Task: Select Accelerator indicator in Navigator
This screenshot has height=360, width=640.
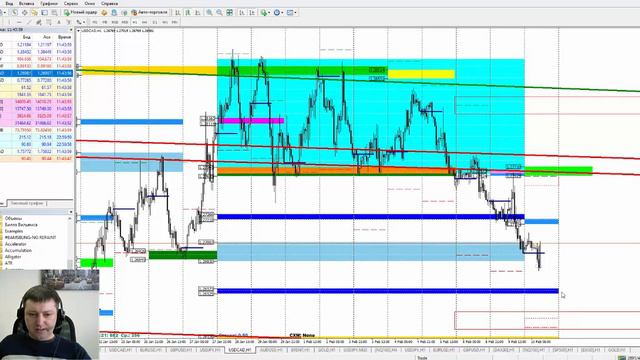Action: click(16, 244)
